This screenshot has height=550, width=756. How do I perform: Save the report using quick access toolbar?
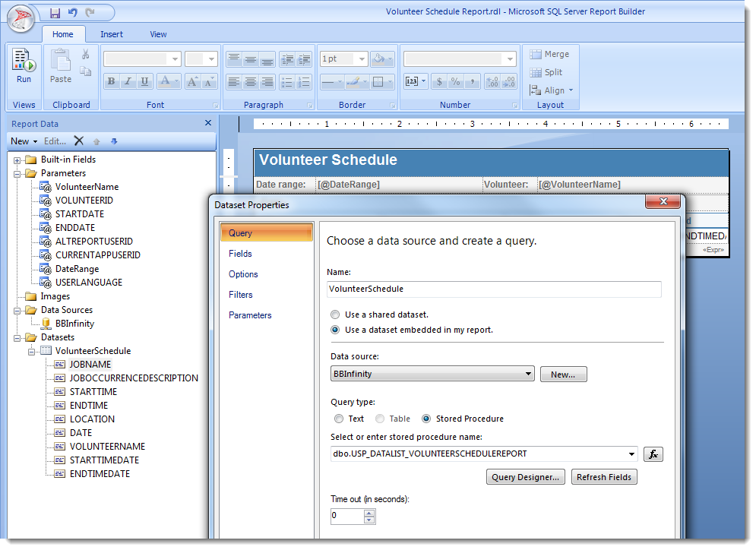coord(55,12)
